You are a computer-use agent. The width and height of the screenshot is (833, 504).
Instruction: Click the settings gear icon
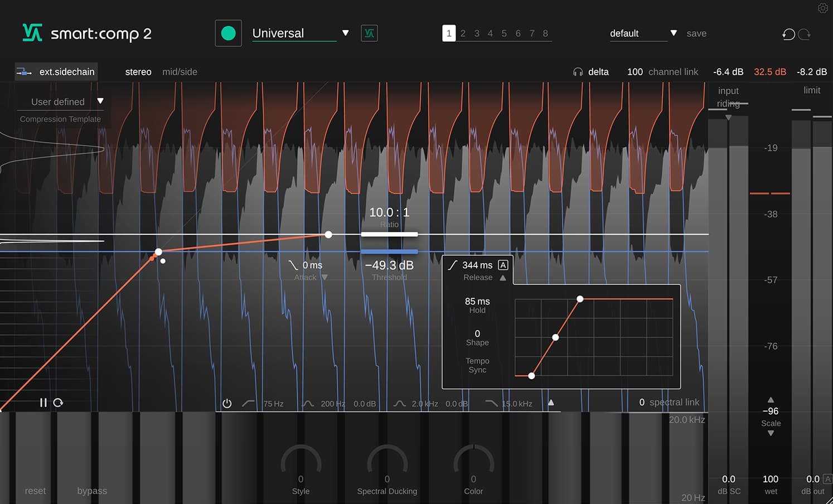(x=823, y=8)
